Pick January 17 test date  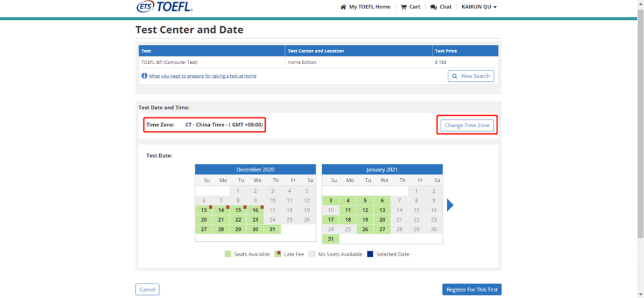coord(330,220)
